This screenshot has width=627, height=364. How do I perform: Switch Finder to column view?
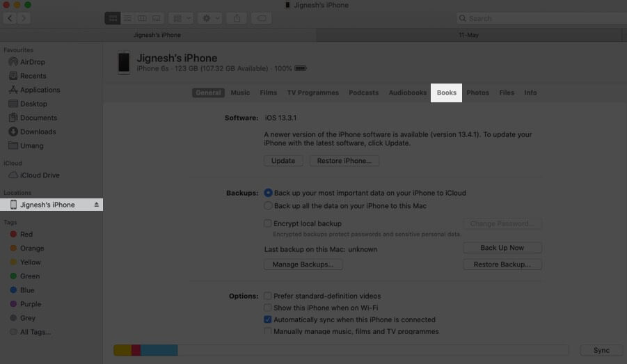pos(141,18)
